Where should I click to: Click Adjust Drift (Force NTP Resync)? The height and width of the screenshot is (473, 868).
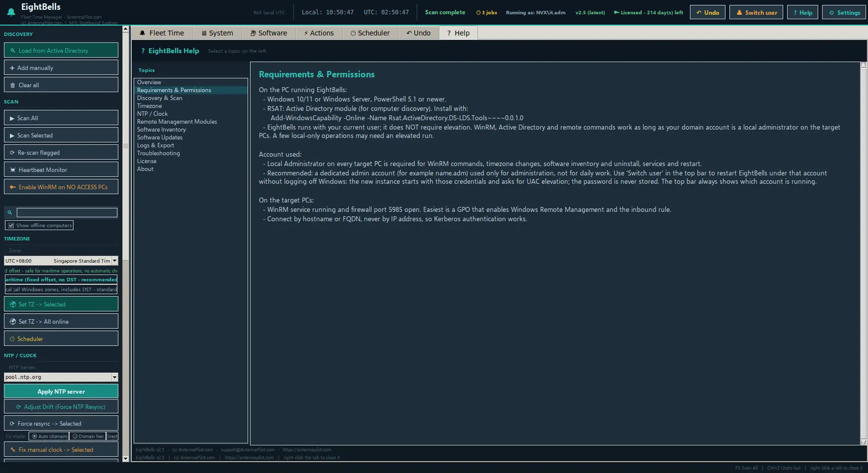point(61,406)
